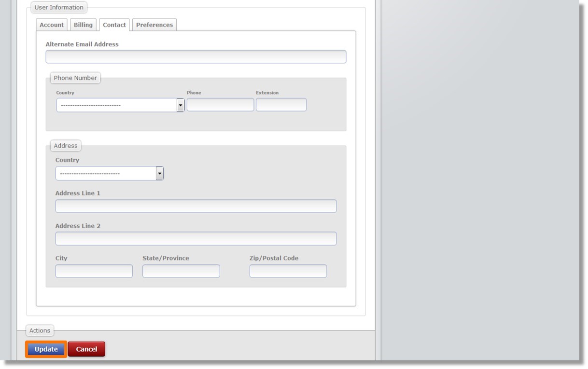Open the Billing tab
The width and height of the screenshot is (588, 369).
[x=83, y=25]
